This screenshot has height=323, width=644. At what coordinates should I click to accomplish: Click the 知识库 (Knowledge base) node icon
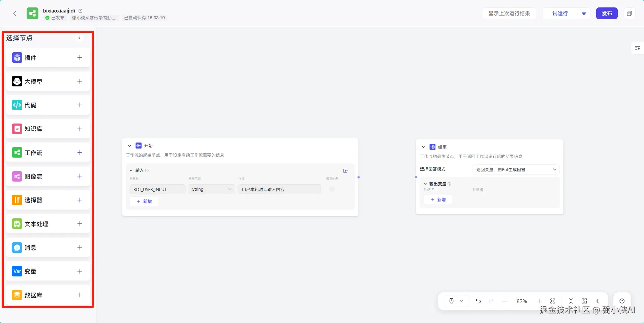pyautogui.click(x=17, y=129)
